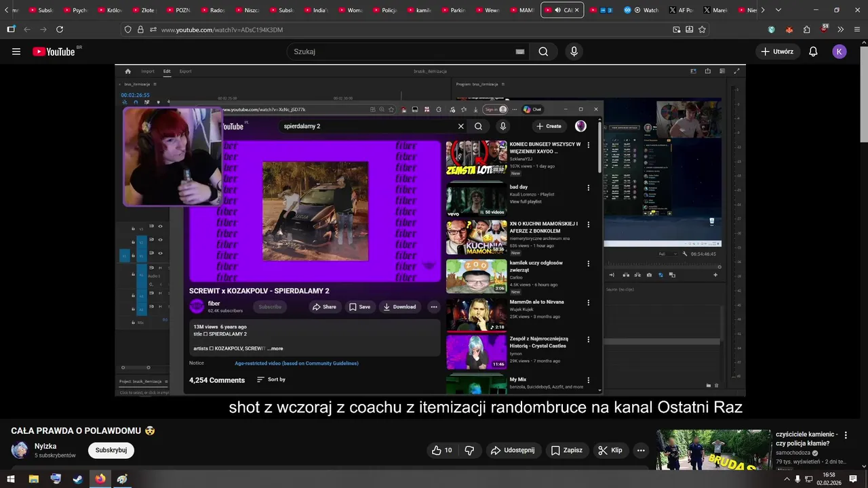This screenshot has width=868, height=488.
Task: Open the account menu via K avatar
Action: (840, 52)
